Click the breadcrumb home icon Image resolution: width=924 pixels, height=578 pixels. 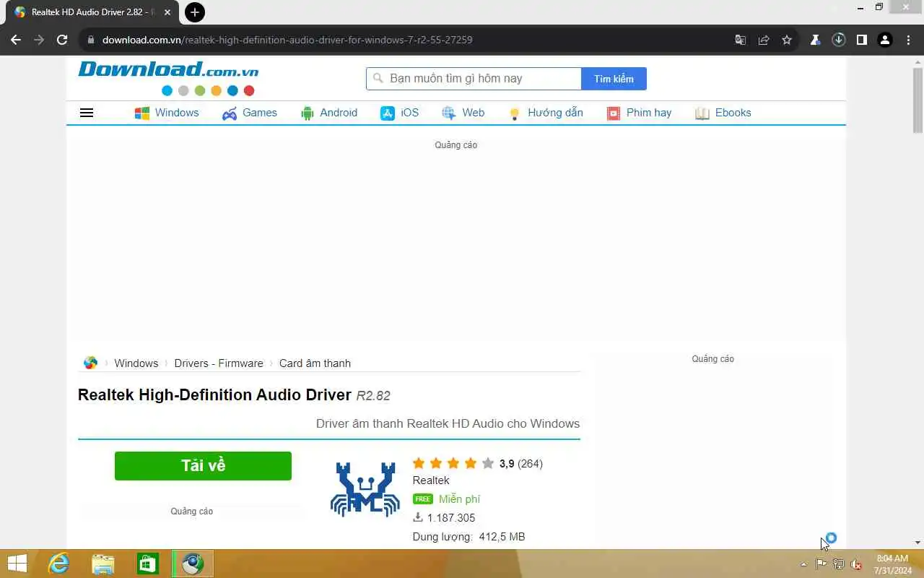pyautogui.click(x=90, y=363)
